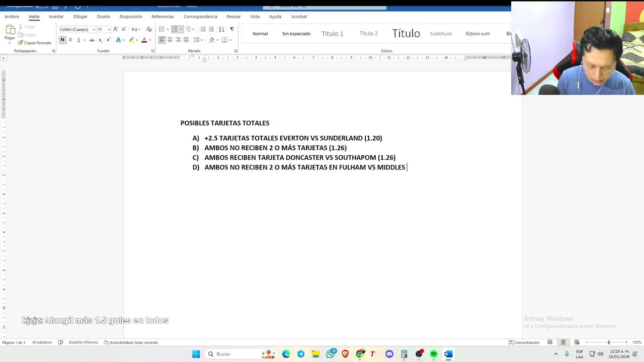Apply yellow text highlight color

(x=131, y=40)
